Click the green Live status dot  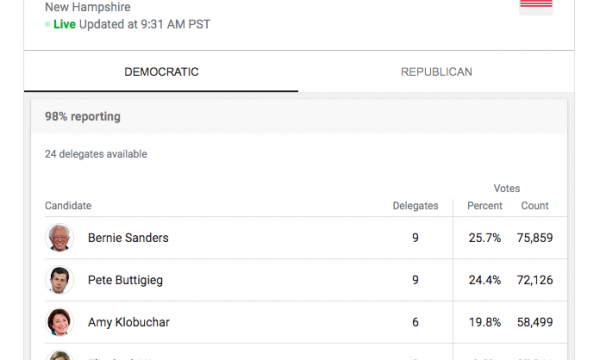[x=47, y=24]
